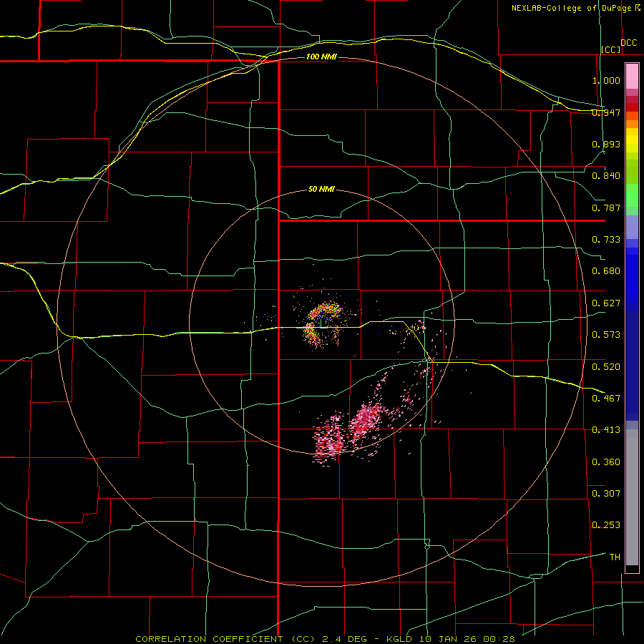Click the Correlation Coefficient KGLD caption at bottom
Image resolution: width=644 pixels, height=644 pixels.
click(x=325, y=639)
